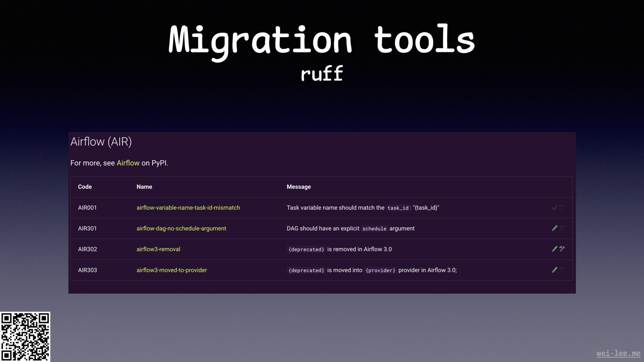Click the dimmed fix tools icon for AIR301

[x=562, y=228]
